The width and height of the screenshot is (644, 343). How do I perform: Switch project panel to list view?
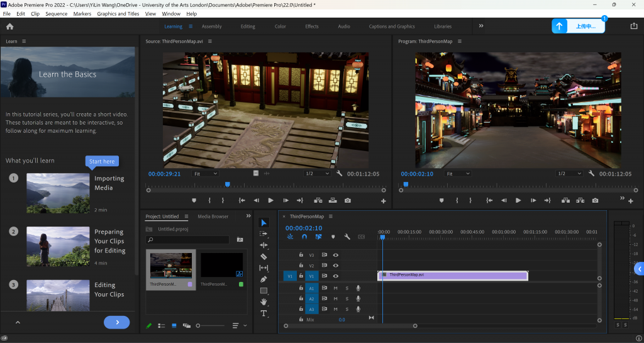(162, 326)
